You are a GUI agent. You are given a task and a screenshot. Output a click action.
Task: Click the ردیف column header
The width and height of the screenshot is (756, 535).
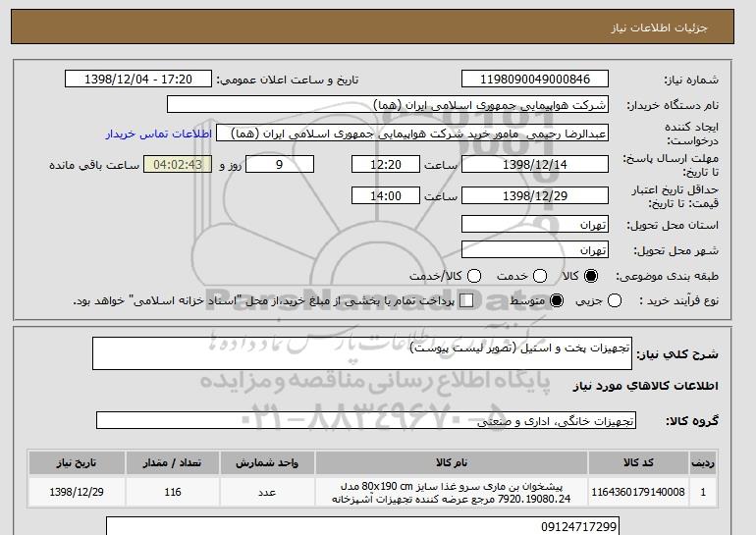(703, 462)
